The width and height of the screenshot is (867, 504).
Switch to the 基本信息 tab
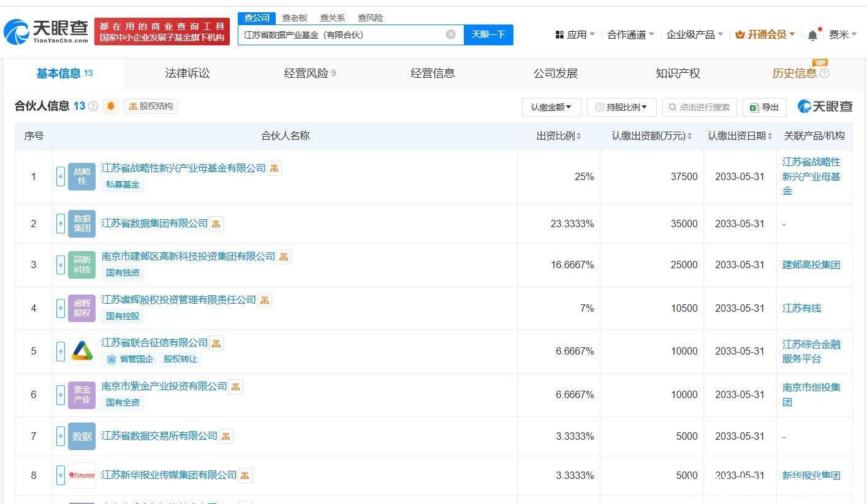pos(64,73)
